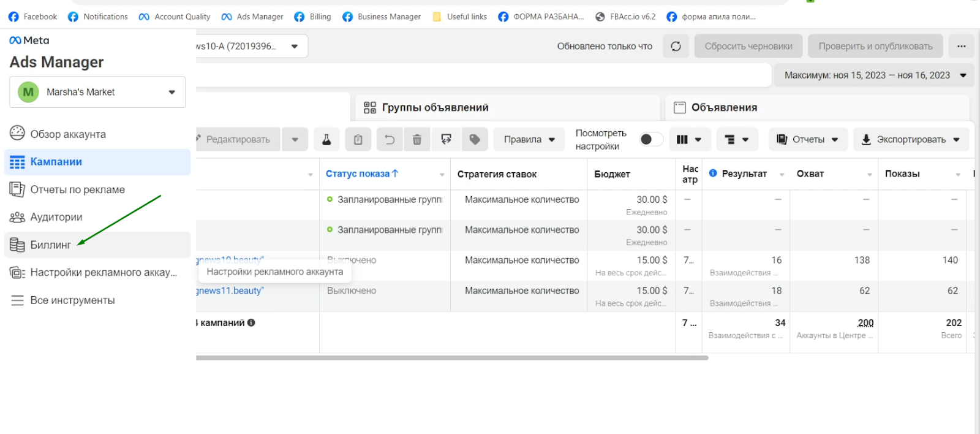This screenshot has width=980, height=434.
Task: Click Стратегия ставок column header
Action: click(x=497, y=174)
